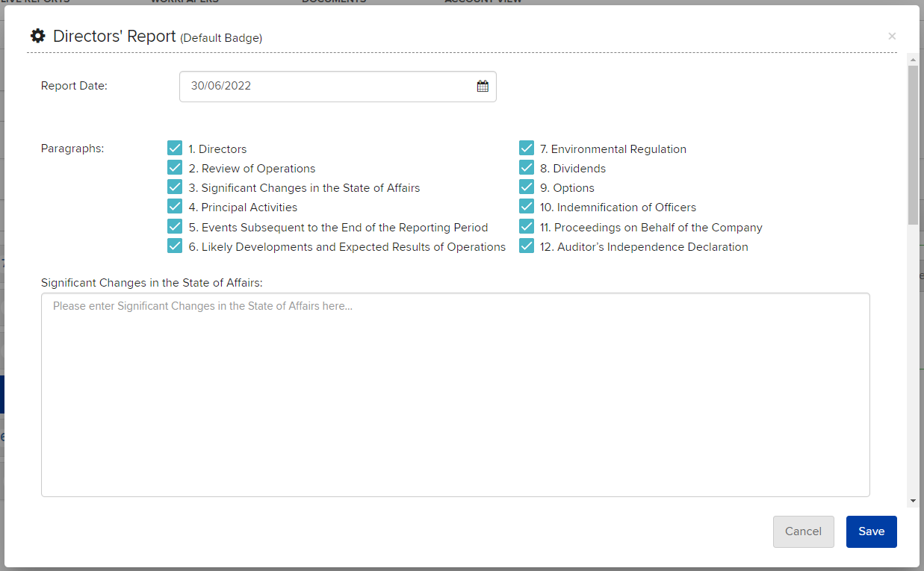Click the dialog's vertical scrollbar thumb
Image resolution: width=924 pixels, height=571 pixels.
pos(913,144)
